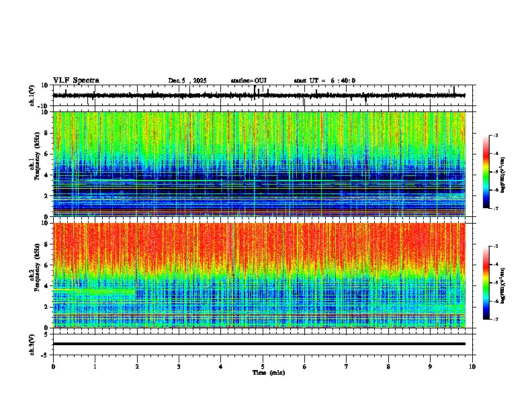
Task: Click the ch.2 color scale bar
Action: pyautogui.click(x=486, y=283)
